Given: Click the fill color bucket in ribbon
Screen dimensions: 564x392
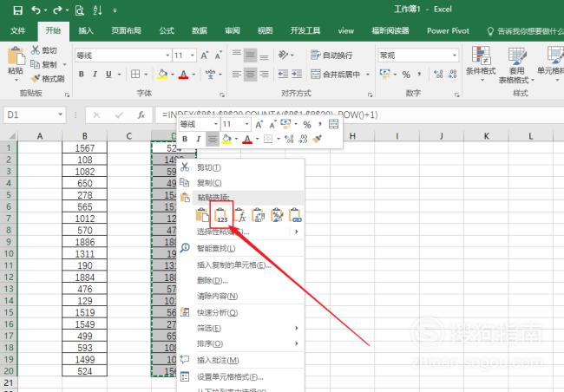Looking at the screenshot, I should click(162, 75).
